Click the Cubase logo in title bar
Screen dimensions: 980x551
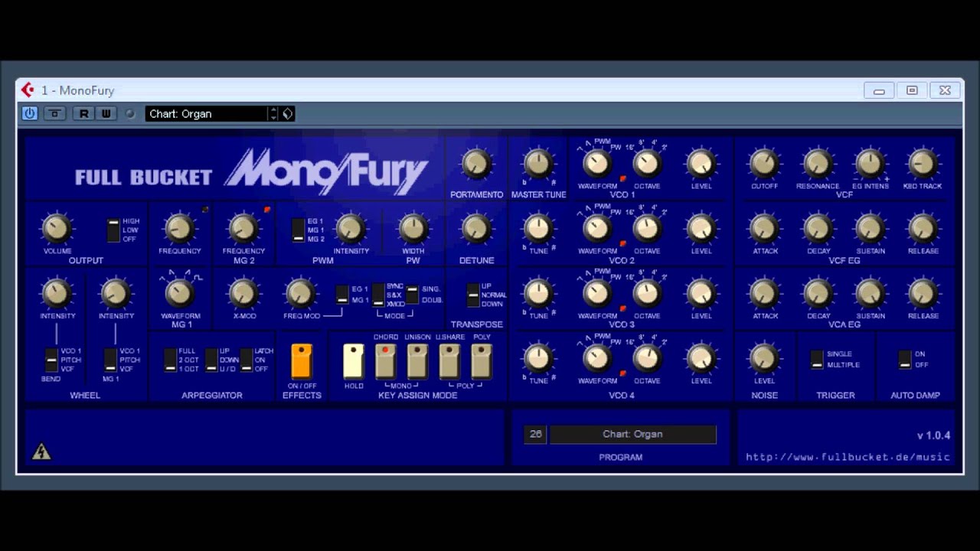coord(28,90)
